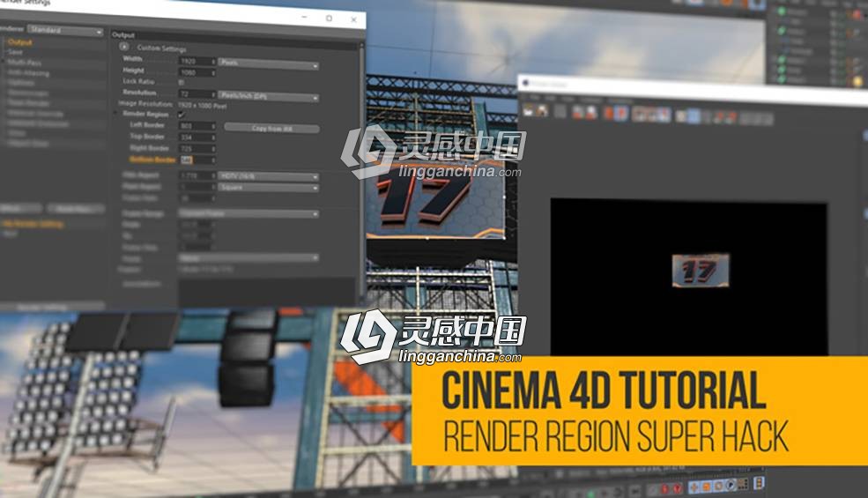Click the Resolution field showing 72

[x=197, y=93]
